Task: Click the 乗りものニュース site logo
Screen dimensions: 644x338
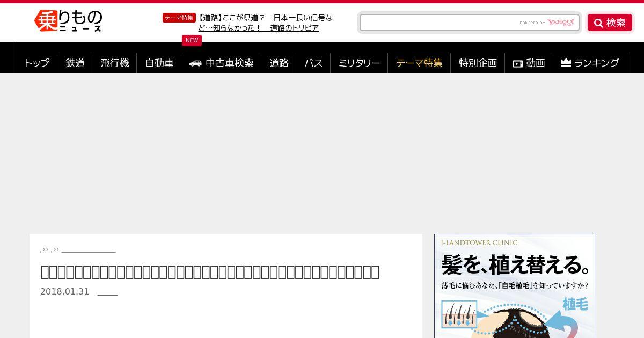Action: tap(68, 21)
